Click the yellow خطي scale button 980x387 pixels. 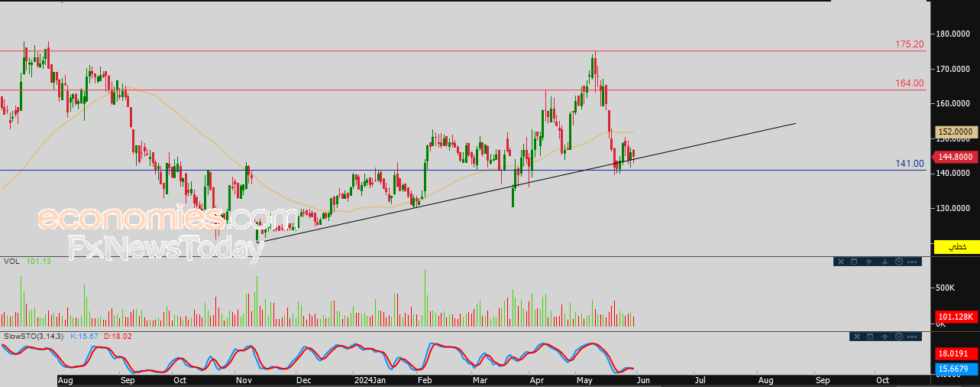click(956, 247)
